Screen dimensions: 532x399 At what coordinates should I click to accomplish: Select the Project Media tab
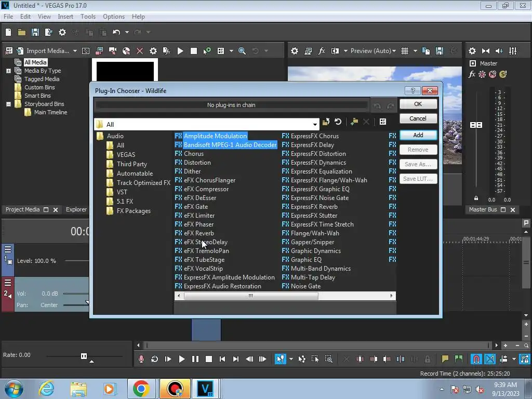click(22, 210)
